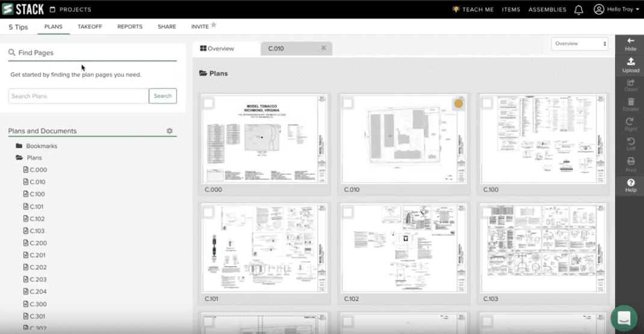The width and height of the screenshot is (644, 334).
Task: Close the C.010 tab
Action: [324, 48]
